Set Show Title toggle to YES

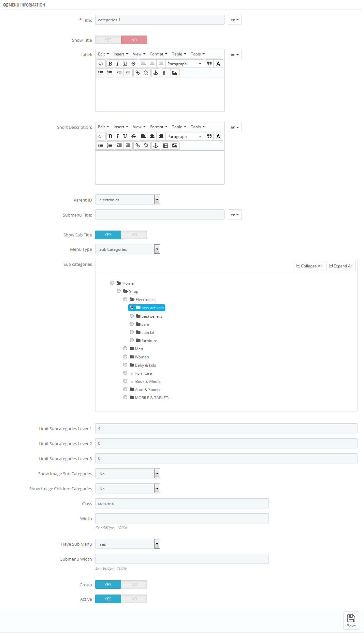tap(108, 40)
